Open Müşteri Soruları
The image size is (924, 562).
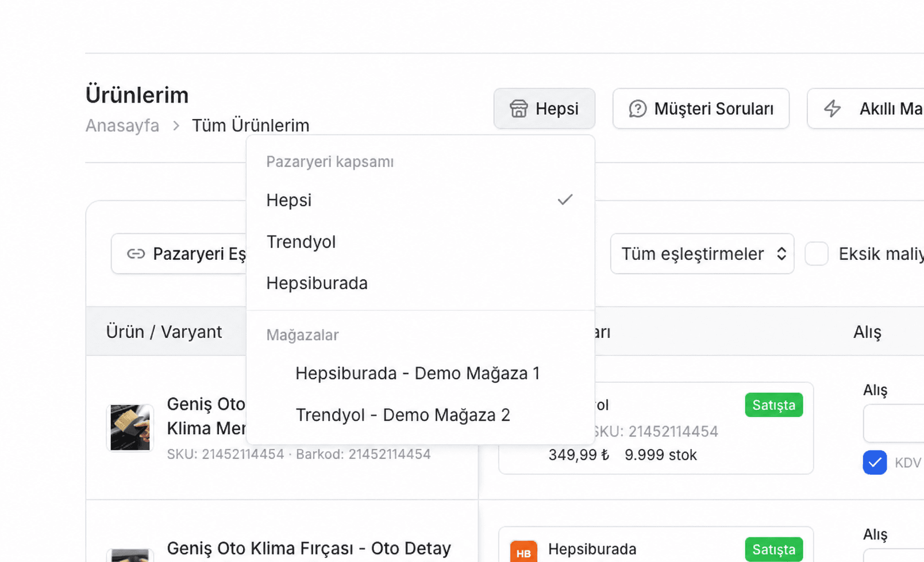701,109
